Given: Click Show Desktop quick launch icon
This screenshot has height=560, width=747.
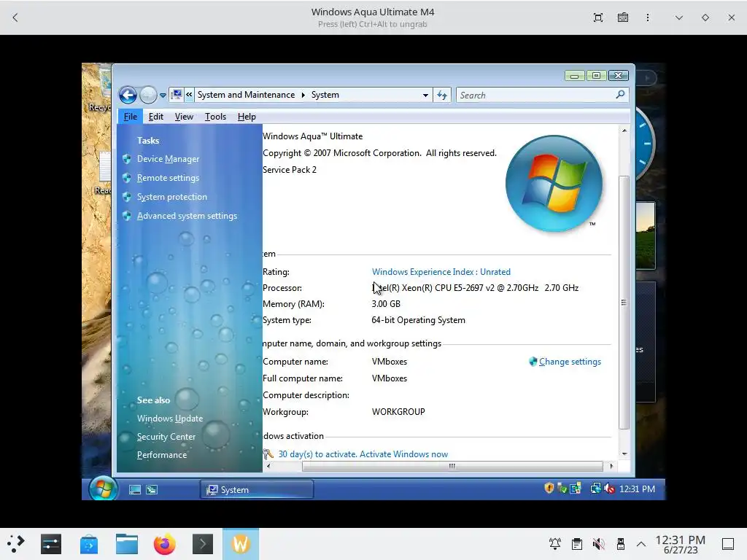Looking at the screenshot, I should click(x=135, y=489).
